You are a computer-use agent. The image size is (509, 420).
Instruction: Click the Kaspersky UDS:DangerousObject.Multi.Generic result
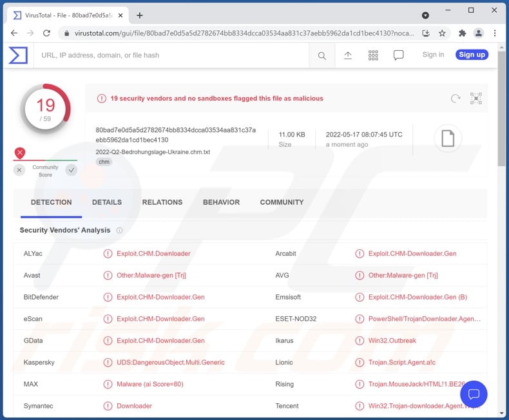171,362
